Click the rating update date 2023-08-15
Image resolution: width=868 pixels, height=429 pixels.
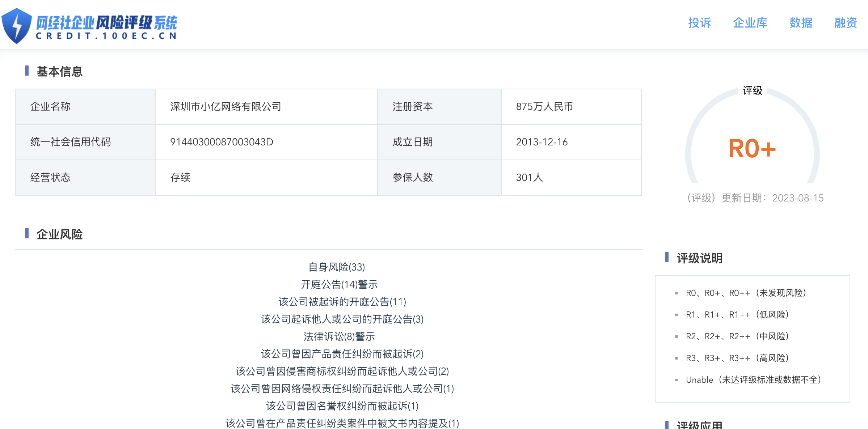[798, 198]
